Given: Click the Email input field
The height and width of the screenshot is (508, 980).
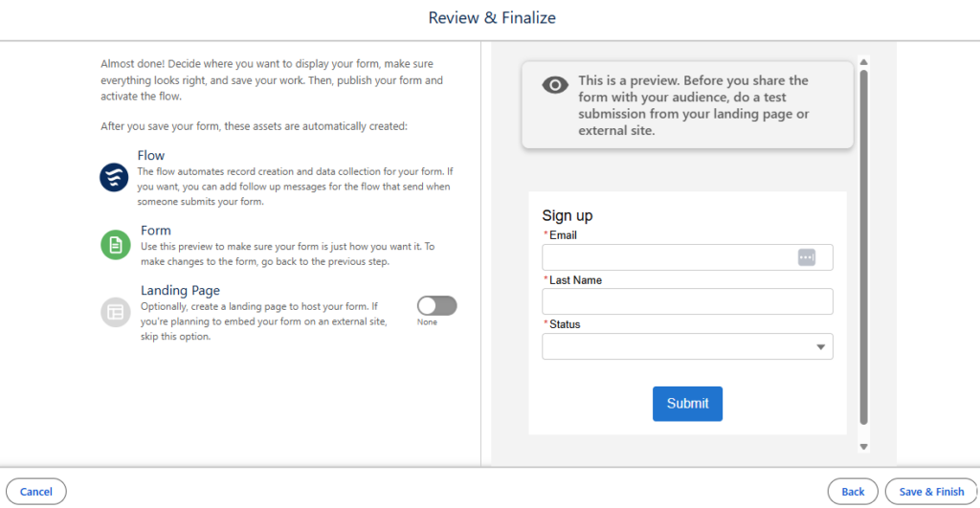Looking at the screenshot, I should coord(687,257).
